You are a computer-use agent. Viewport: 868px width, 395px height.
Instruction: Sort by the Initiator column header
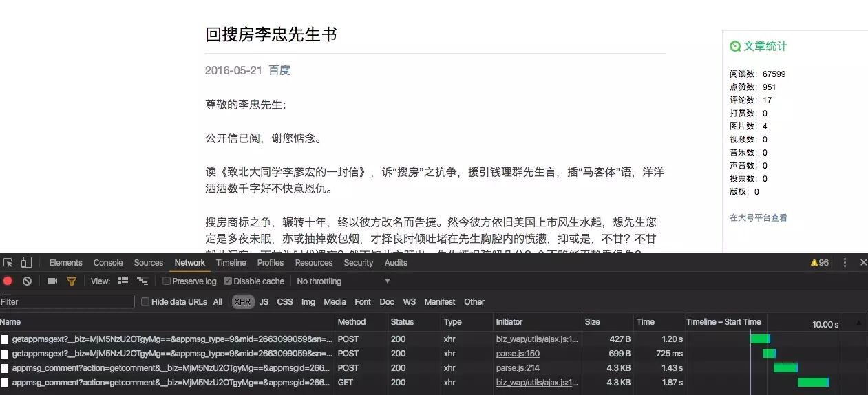point(537,322)
